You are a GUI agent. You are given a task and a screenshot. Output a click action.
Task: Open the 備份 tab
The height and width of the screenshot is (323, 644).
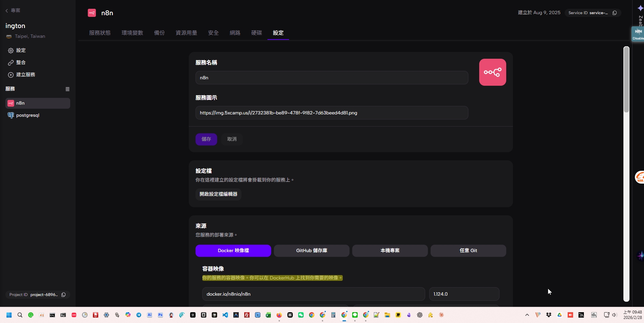159,33
